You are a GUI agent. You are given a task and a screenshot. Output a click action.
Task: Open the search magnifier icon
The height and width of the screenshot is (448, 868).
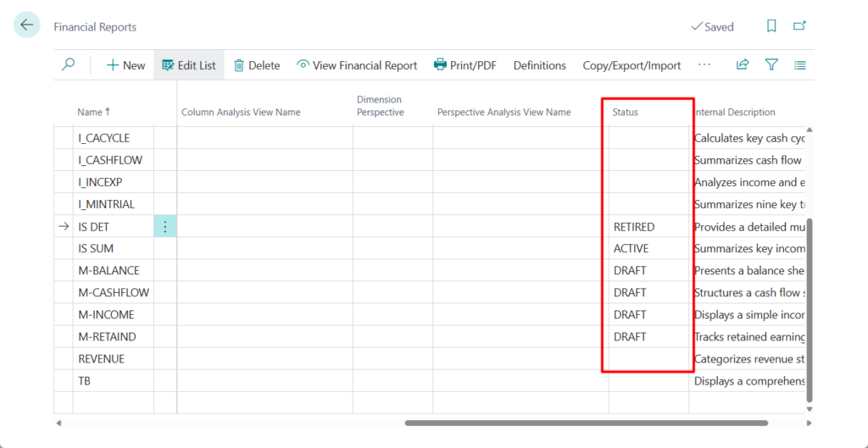click(x=68, y=65)
